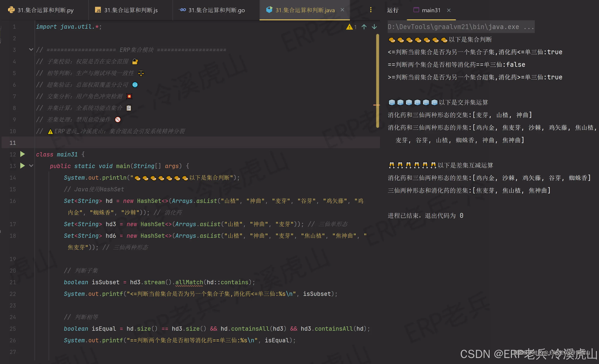Open editor tabs more options menu
599x364 pixels.
pos(370,10)
